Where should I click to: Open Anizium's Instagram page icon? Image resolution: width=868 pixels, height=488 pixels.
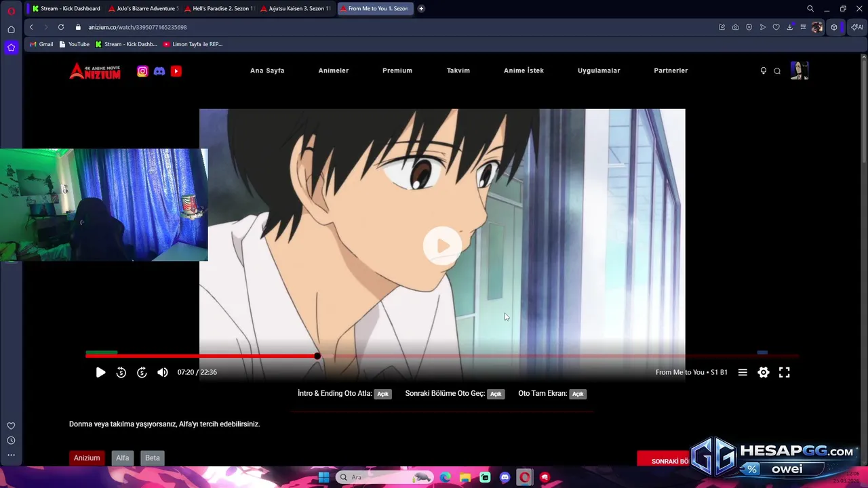click(x=142, y=71)
